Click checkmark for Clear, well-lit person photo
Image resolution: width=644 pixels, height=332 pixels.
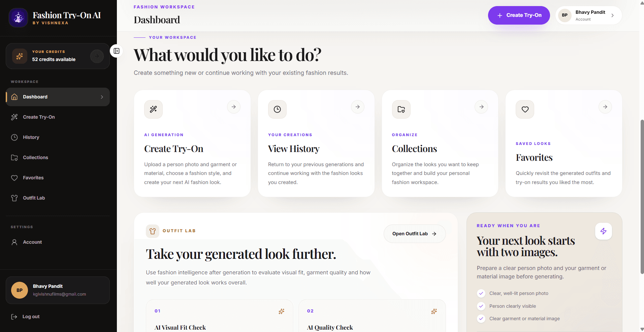(x=481, y=293)
